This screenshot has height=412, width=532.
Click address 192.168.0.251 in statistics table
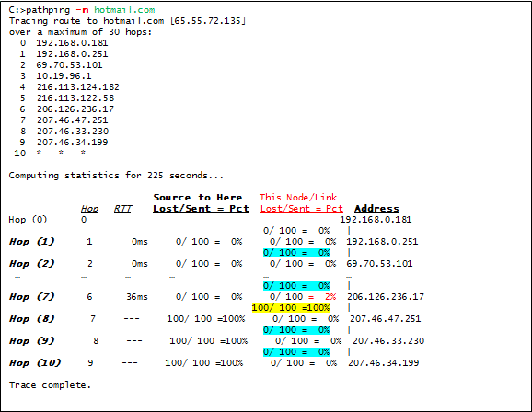click(382, 242)
